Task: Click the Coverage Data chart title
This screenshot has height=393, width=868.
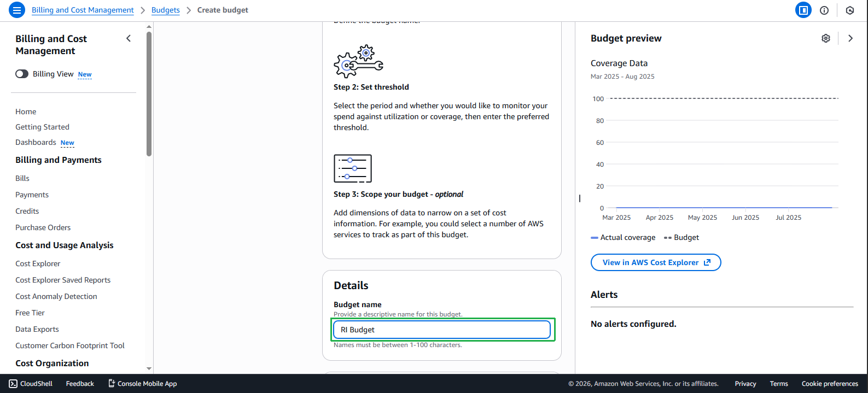Action: [x=619, y=63]
